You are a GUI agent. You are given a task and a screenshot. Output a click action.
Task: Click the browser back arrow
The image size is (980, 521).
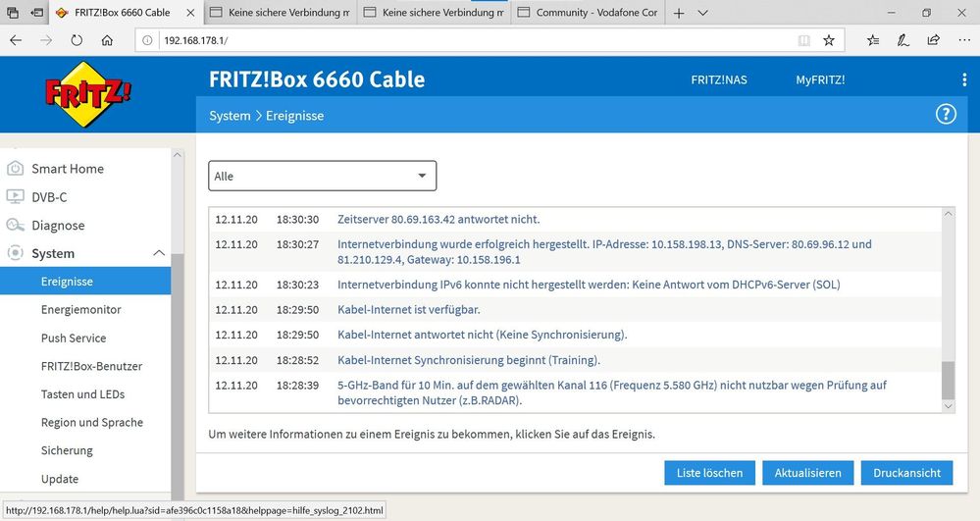coord(16,40)
